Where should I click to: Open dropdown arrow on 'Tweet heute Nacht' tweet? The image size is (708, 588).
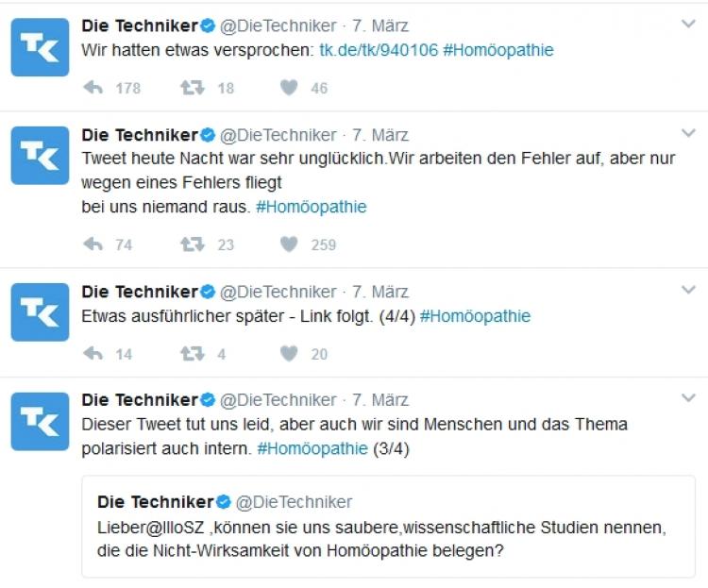[x=687, y=133]
